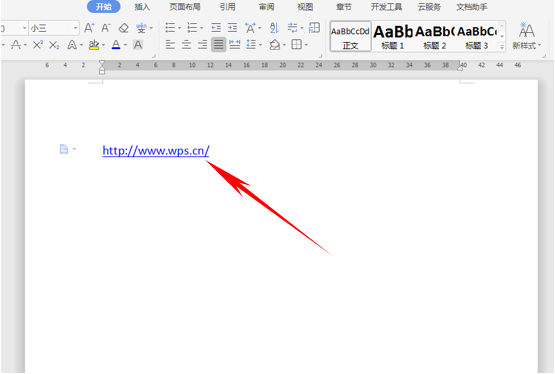The image size is (555, 374).
Task: Open the 审阅 tab
Action: pyautogui.click(x=266, y=7)
